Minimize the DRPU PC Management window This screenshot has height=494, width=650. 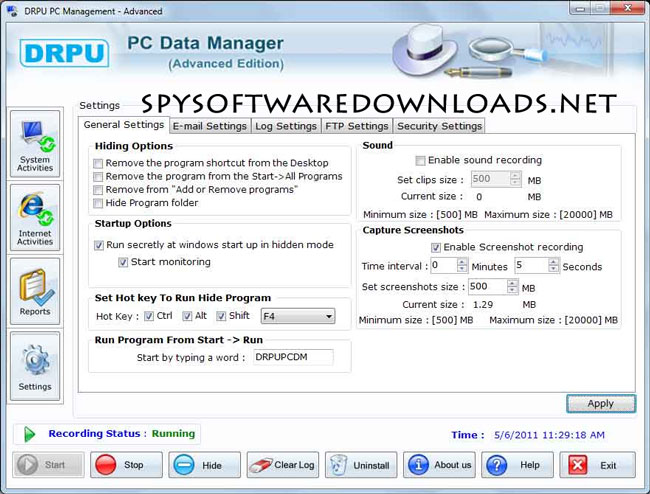click(580, 7)
